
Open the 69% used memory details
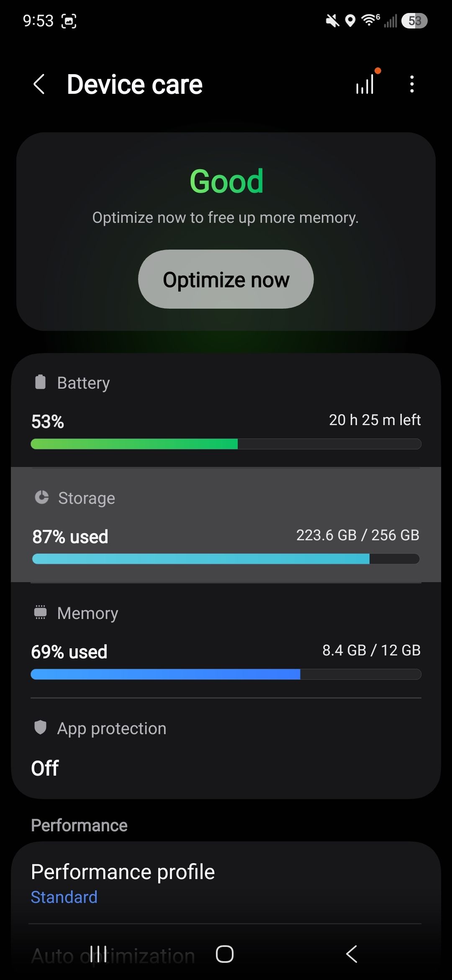pos(226,640)
